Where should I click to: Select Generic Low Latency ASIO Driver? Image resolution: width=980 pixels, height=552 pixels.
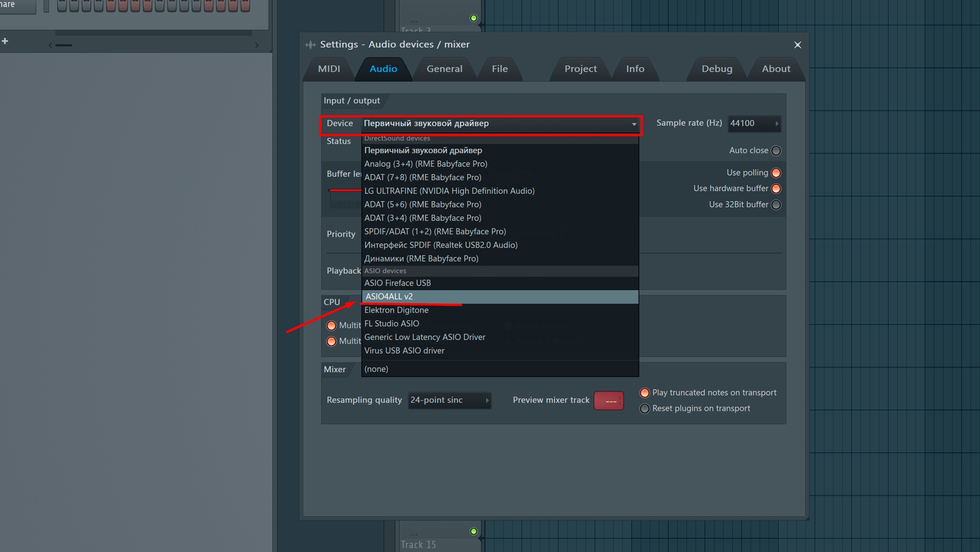pyautogui.click(x=500, y=337)
